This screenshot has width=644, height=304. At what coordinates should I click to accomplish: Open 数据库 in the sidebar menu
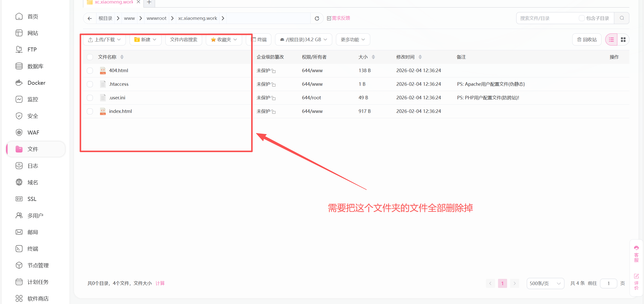pyautogui.click(x=35, y=66)
